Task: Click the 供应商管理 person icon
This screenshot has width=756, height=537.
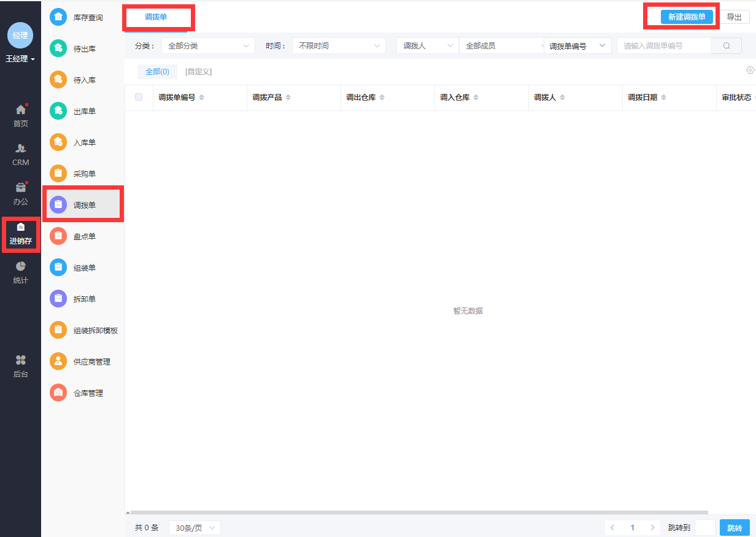Action: [58, 361]
